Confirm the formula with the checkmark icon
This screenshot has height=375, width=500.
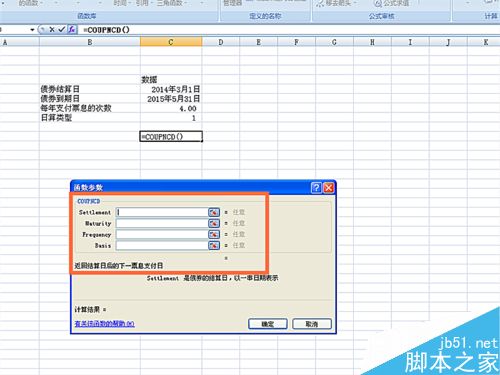click(x=62, y=30)
